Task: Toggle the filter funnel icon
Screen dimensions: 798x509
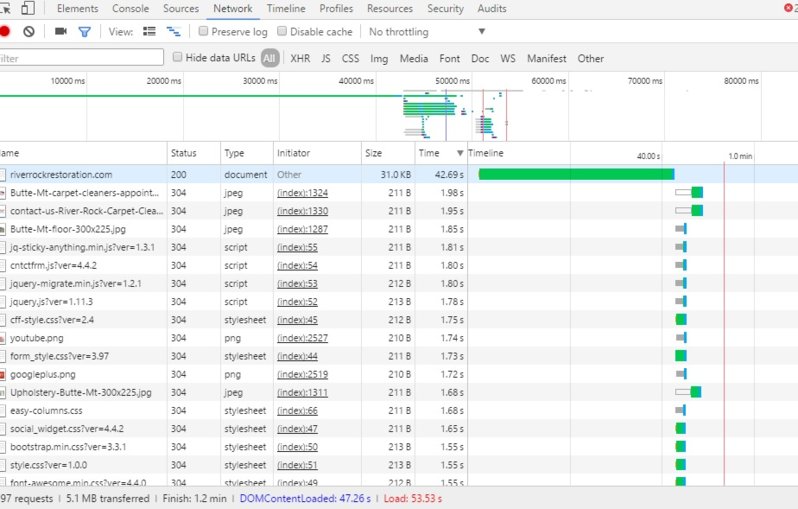Action: pos(85,32)
